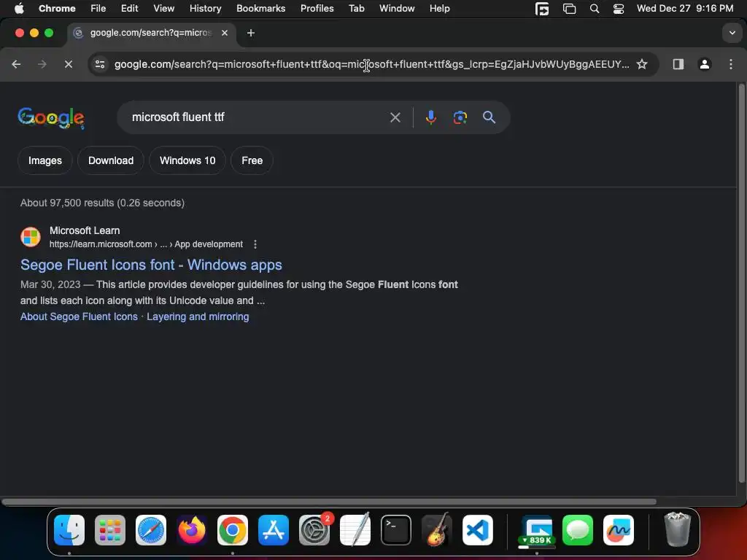Image resolution: width=747 pixels, height=560 pixels.
Task: Click the address bar URL field
Action: coord(371,64)
